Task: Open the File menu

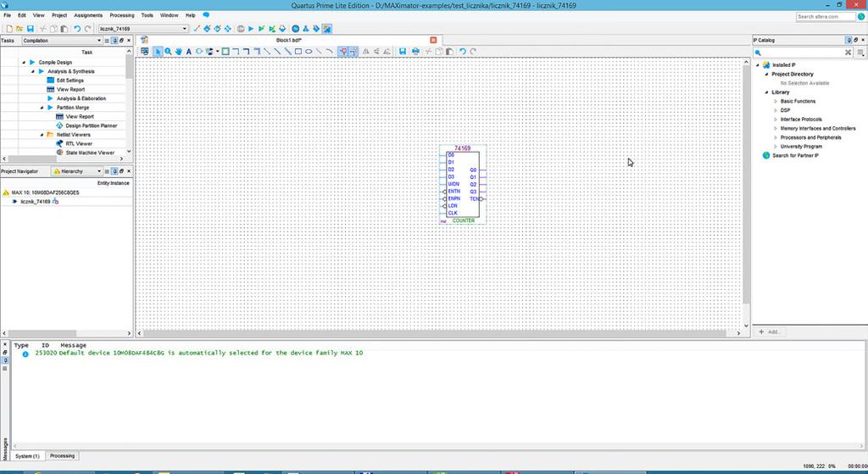Action: pyautogui.click(x=7, y=15)
